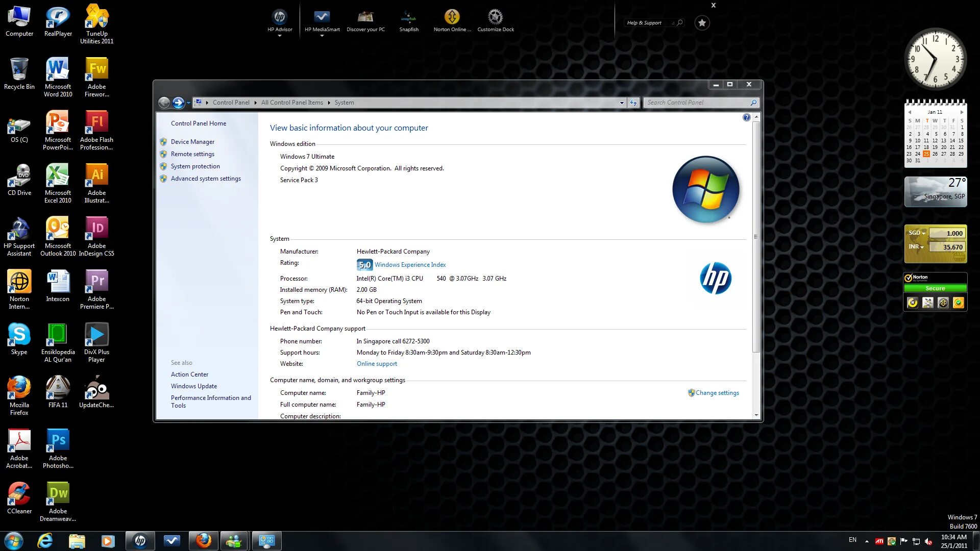Viewport: 980px width, 551px height.
Task: Open Adobe Fireworks desktop icon
Action: [96, 77]
